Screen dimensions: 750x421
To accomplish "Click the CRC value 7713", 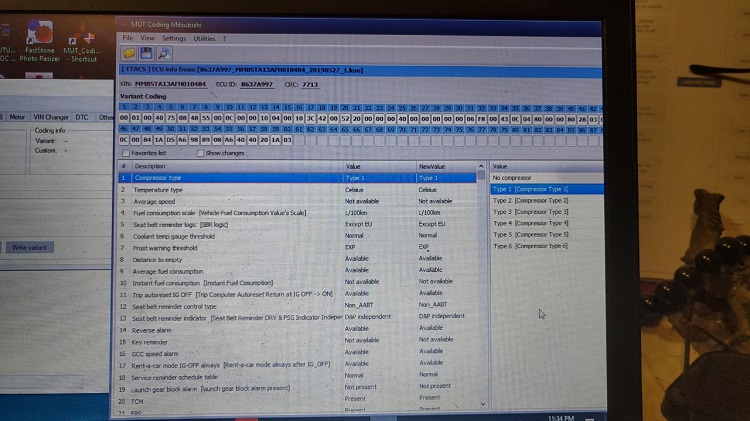I will coord(310,85).
